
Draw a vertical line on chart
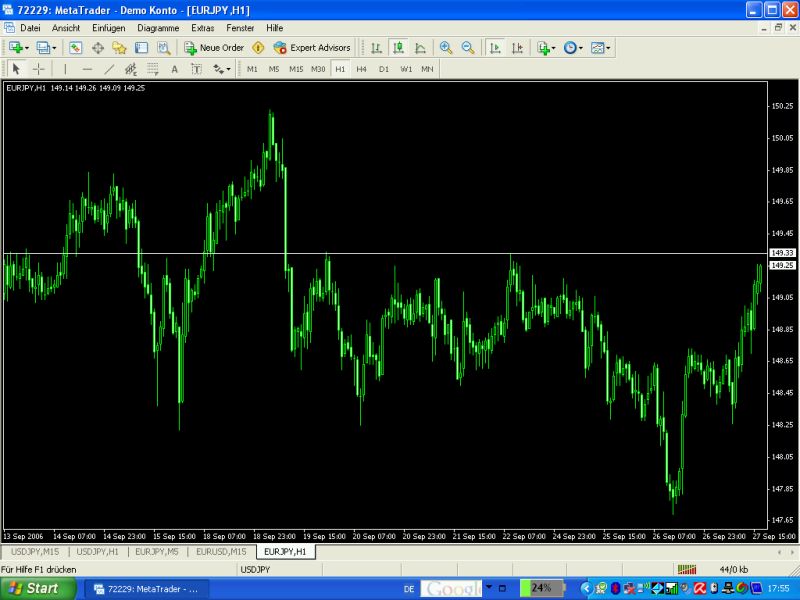[65, 69]
